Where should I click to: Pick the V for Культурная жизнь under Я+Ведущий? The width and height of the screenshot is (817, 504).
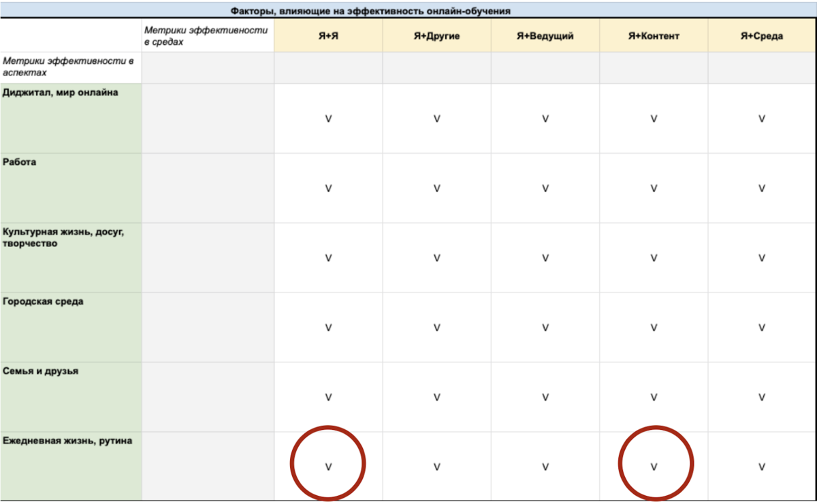tap(545, 258)
